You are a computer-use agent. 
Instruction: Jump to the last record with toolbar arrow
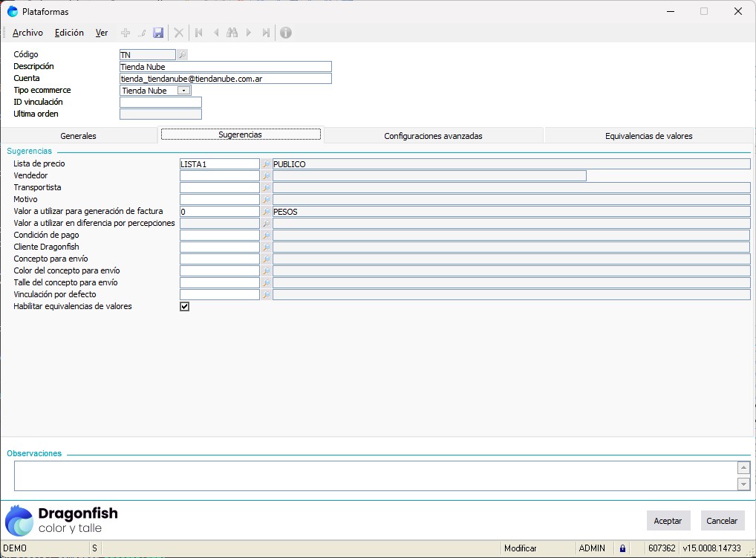pyautogui.click(x=265, y=33)
